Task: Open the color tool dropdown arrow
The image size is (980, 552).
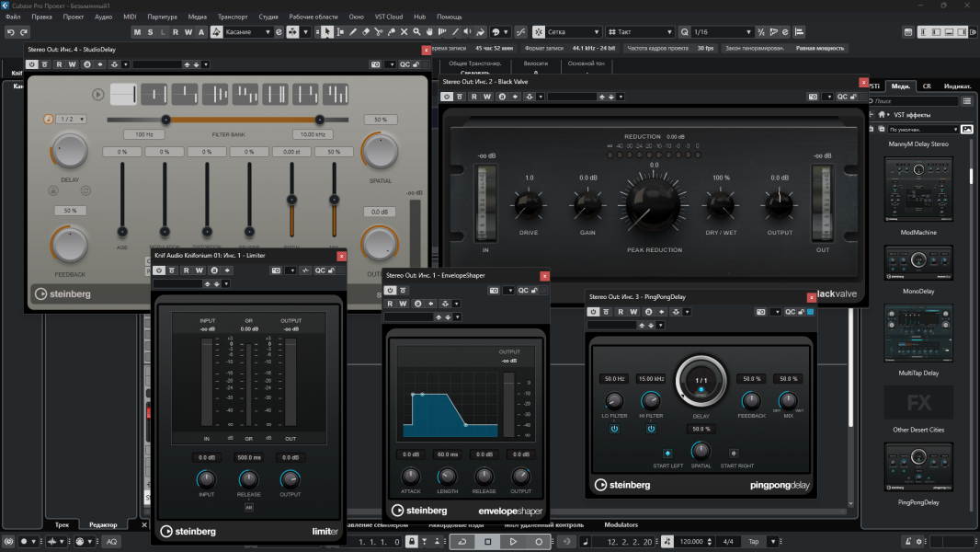Action: [x=505, y=32]
